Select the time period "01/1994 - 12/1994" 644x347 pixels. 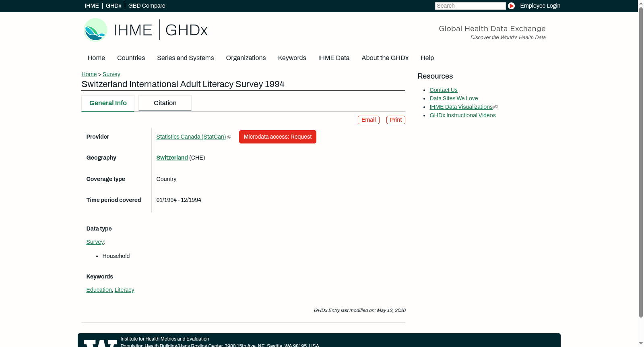[x=179, y=200]
